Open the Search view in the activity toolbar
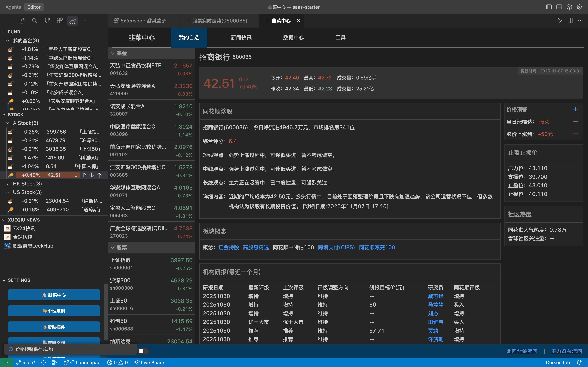 (x=34, y=21)
